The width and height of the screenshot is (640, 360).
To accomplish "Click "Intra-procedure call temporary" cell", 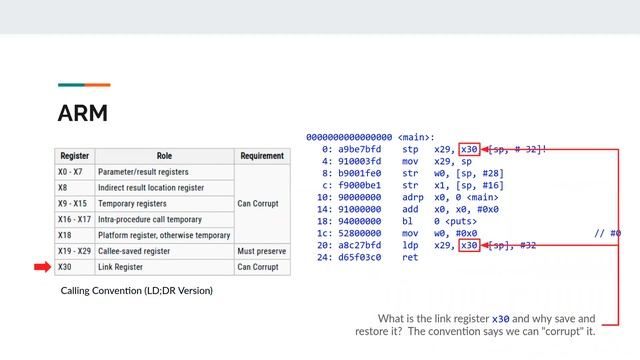I will tap(164, 220).
